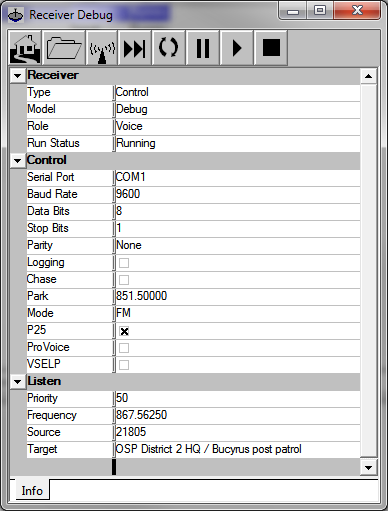The width and height of the screenshot is (388, 511).
Task: Toggle the Chase checkbox
Action: click(x=124, y=280)
